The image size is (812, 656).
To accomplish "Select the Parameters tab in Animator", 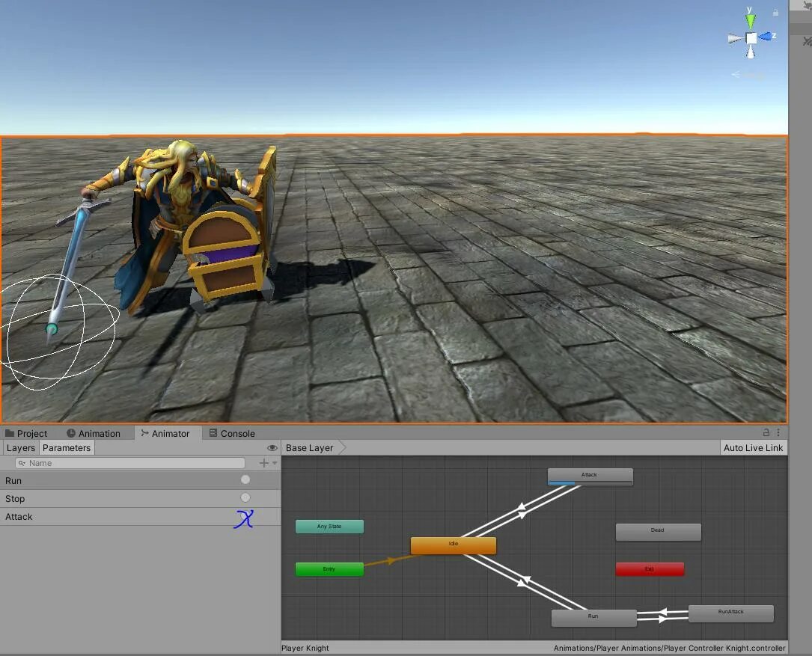I will coord(67,448).
